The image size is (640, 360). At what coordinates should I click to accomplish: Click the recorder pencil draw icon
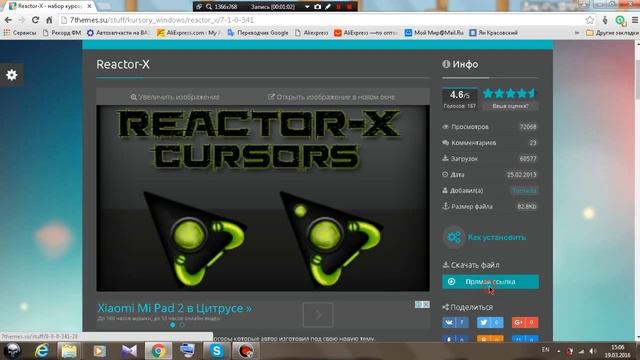328,7
